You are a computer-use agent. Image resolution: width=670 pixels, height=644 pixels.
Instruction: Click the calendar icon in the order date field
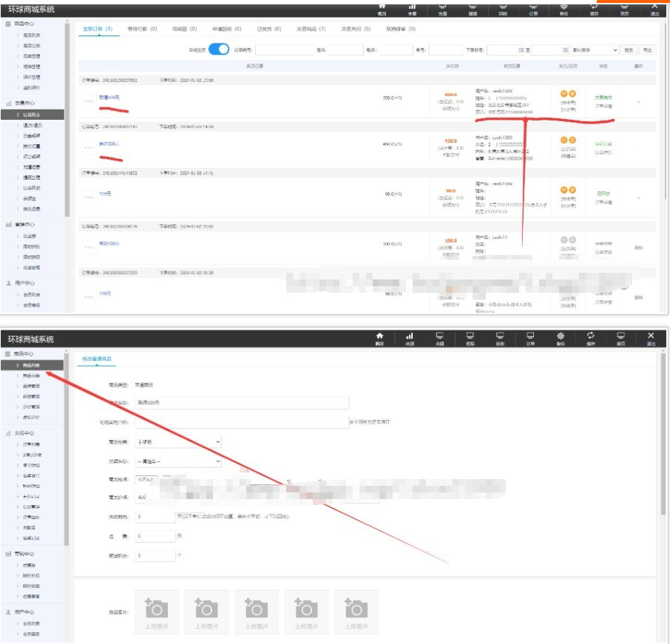[521, 50]
